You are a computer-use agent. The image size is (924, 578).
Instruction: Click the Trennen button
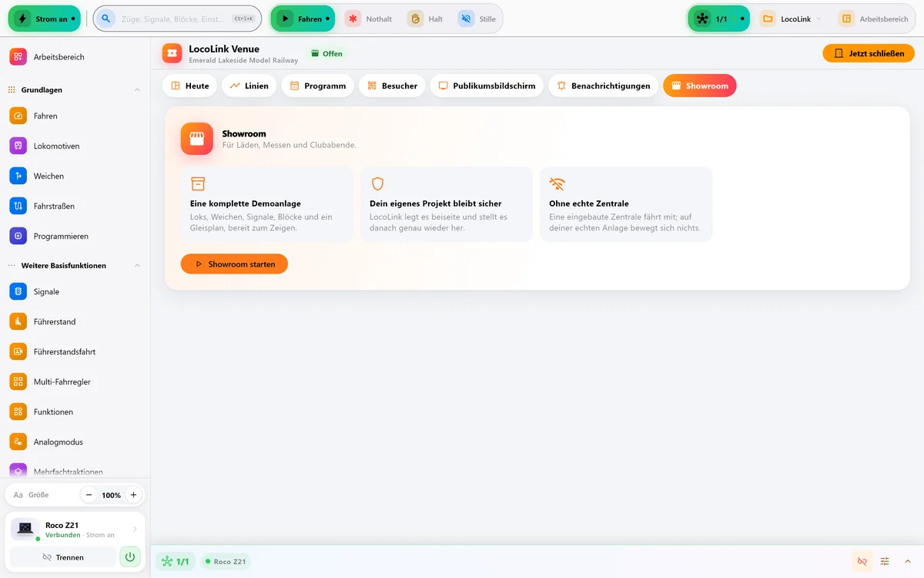click(63, 556)
